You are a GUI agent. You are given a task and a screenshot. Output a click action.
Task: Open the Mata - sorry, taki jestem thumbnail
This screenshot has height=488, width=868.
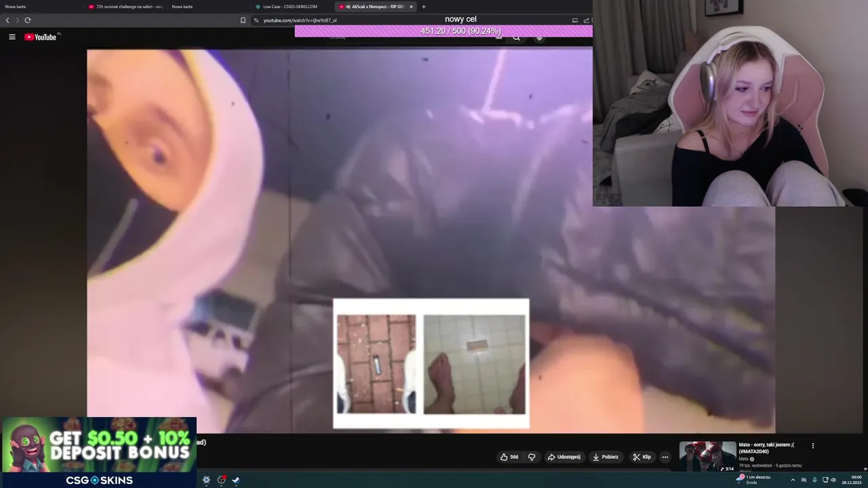coord(707,457)
